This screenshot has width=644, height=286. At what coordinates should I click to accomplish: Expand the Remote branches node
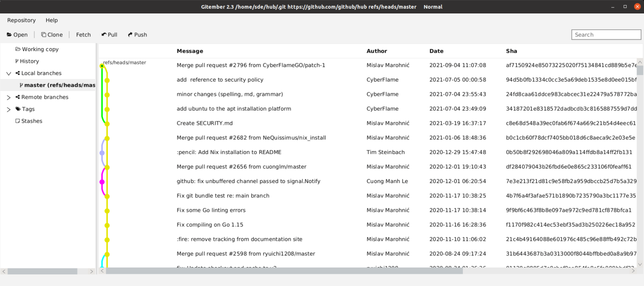[9, 97]
